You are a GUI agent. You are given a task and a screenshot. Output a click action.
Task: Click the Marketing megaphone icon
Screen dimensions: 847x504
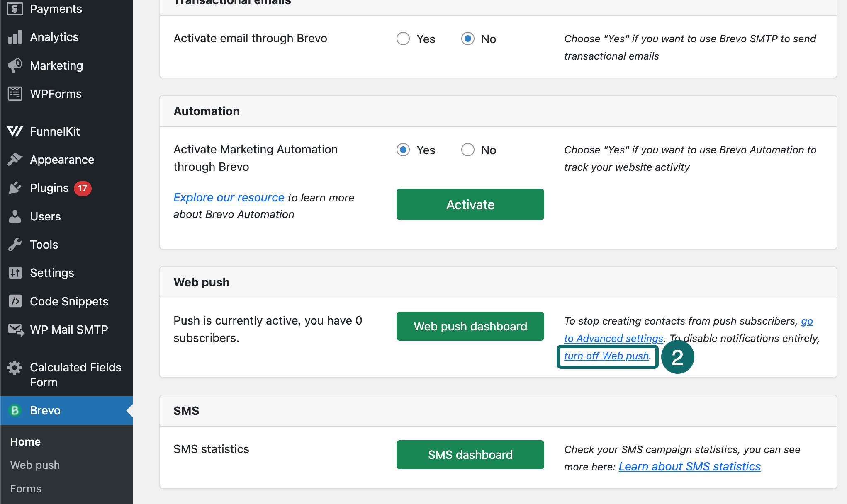tap(15, 65)
